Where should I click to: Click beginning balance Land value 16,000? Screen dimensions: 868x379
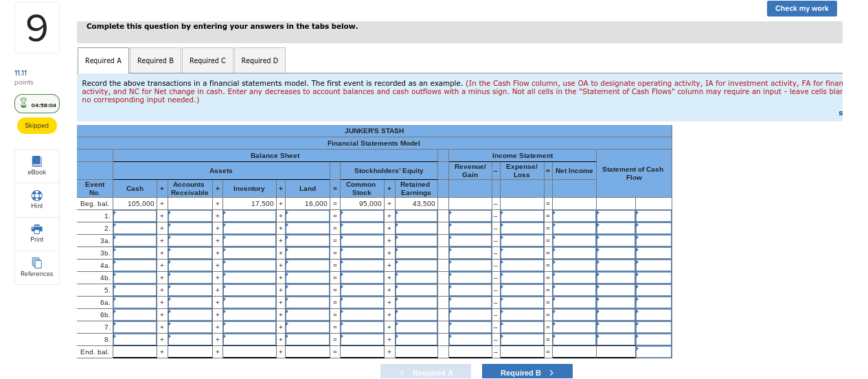point(316,204)
